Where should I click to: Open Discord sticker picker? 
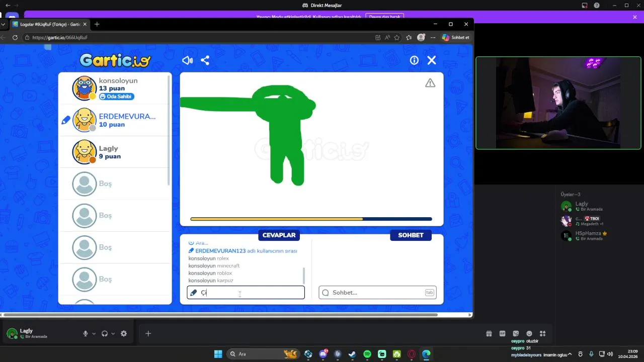coord(516,333)
